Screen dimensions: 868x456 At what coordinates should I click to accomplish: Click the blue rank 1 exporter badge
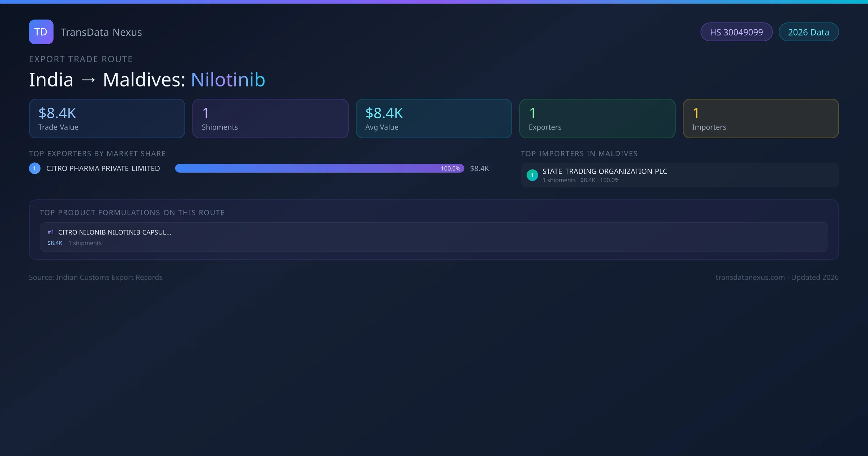(35, 168)
